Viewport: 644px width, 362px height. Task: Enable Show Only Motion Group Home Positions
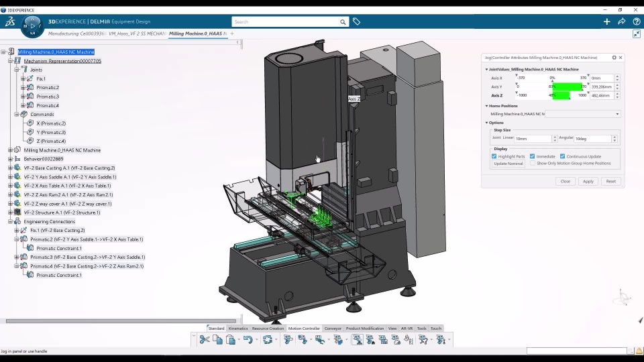[x=533, y=164]
